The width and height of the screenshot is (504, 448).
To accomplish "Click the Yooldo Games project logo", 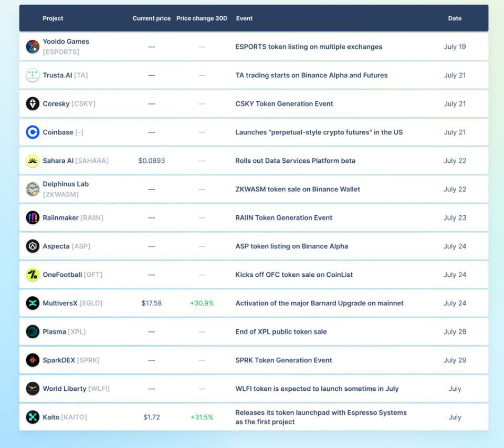I will [33, 47].
